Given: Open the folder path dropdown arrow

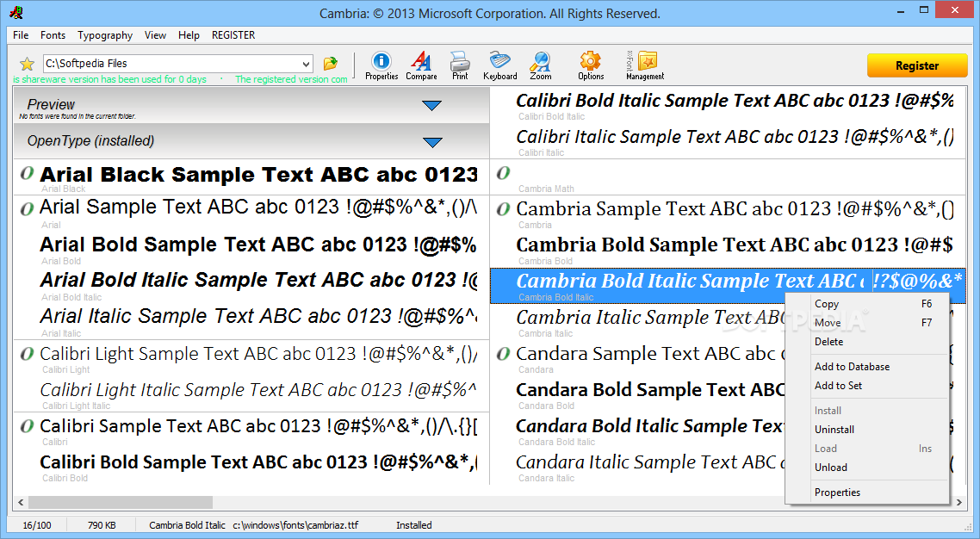Looking at the screenshot, I should [x=306, y=64].
